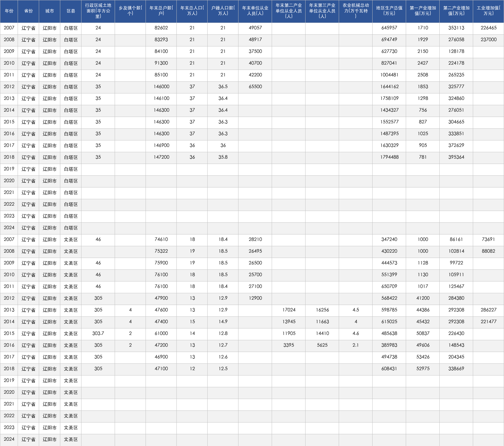Click the cell showing 17024
The width and height of the screenshot is (504, 446).
click(x=288, y=310)
